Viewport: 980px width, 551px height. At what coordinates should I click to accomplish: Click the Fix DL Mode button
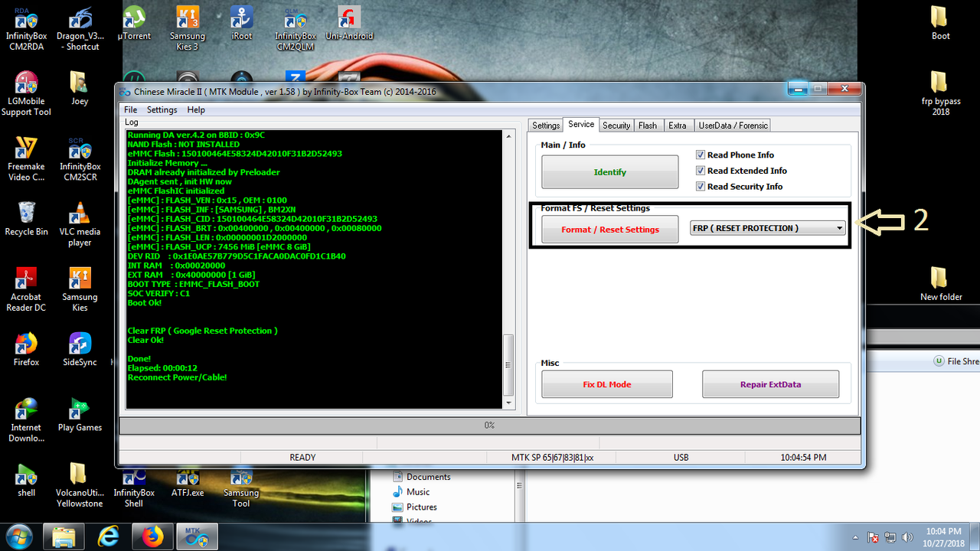tap(607, 384)
